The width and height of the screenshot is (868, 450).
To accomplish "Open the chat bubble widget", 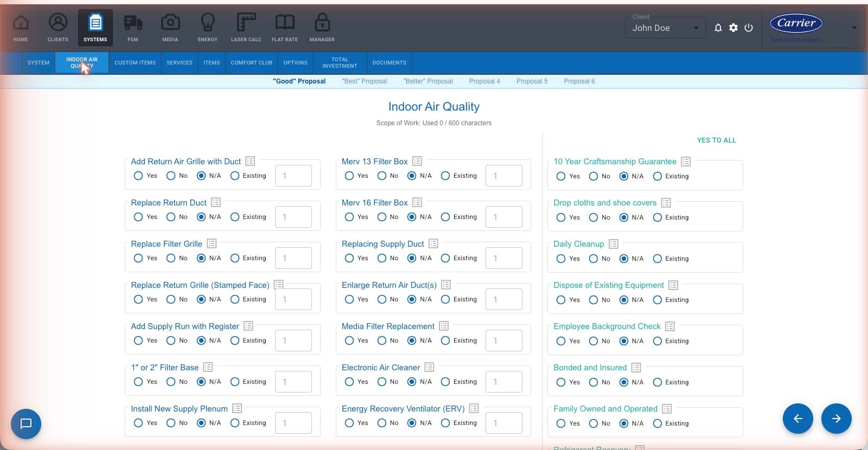I will tap(26, 424).
